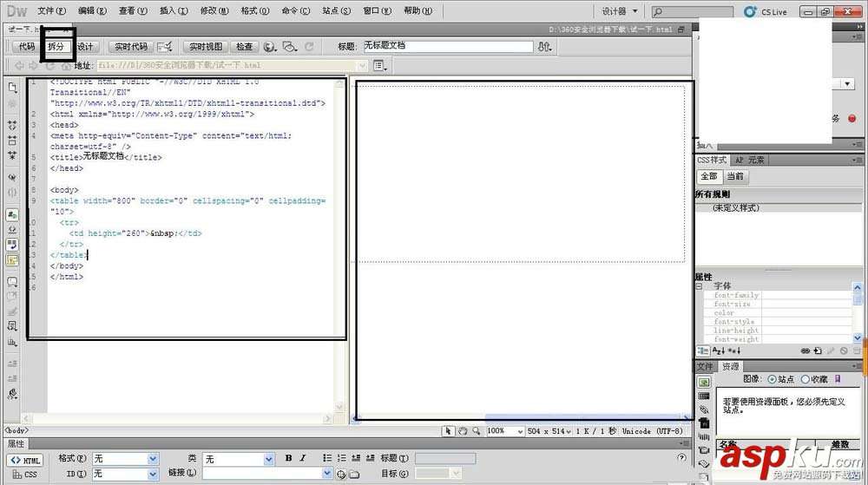Open the address bar history dropdown
868x485 pixels.
[363, 66]
